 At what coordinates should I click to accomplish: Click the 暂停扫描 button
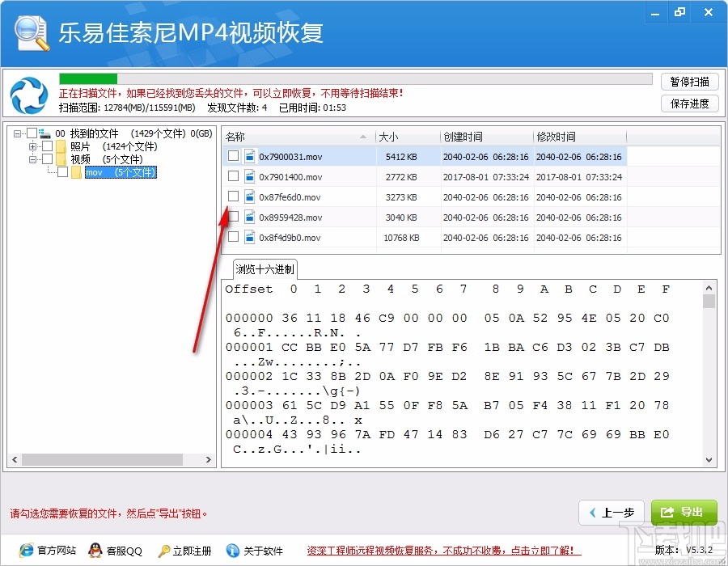(x=689, y=82)
